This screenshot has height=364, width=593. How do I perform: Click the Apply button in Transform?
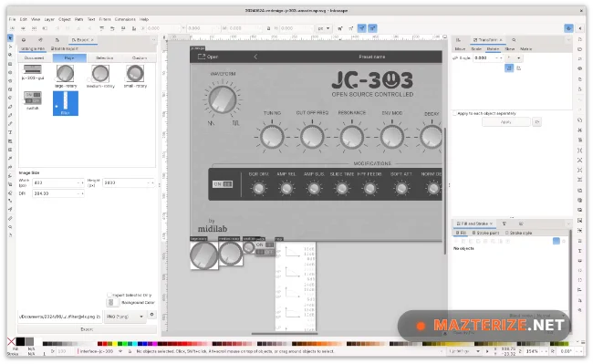tap(506, 121)
